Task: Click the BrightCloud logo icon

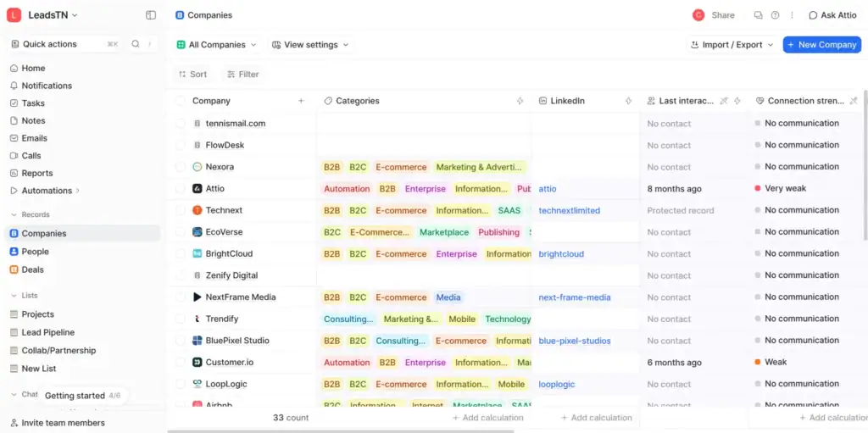Action: (197, 253)
